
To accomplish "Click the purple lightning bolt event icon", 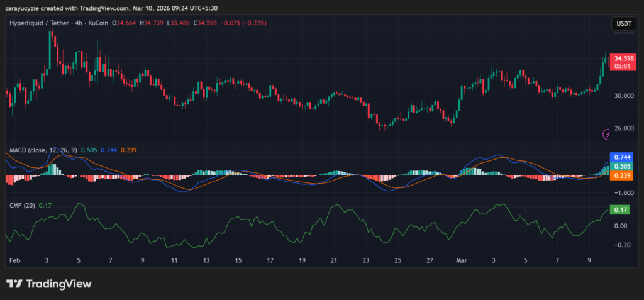I will coord(608,134).
